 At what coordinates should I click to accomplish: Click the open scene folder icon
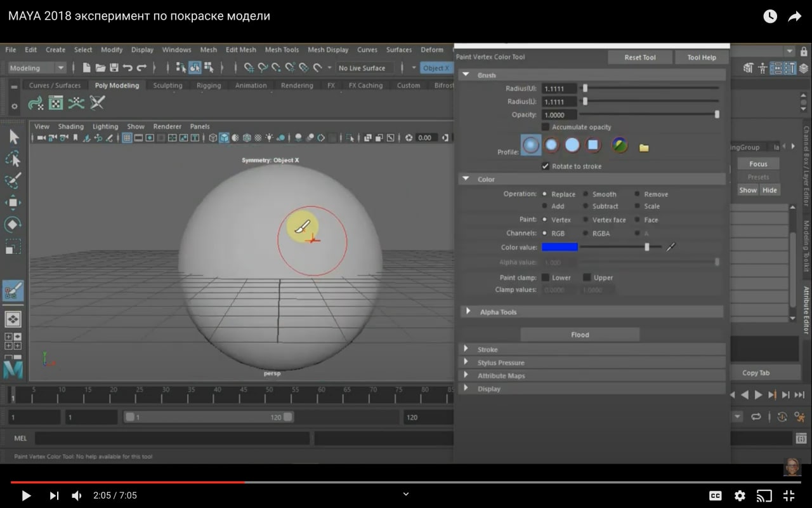pos(100,68)
